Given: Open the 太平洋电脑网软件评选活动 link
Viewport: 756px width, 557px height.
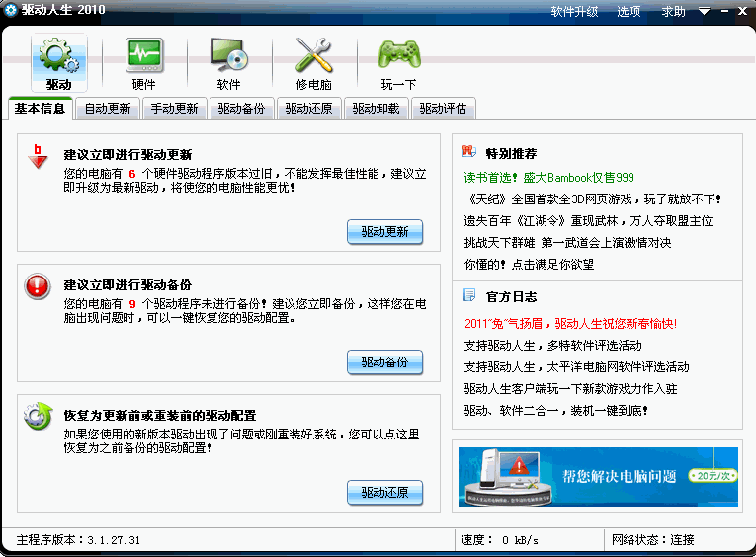Looking at the screenshot, I should [576, 367].
